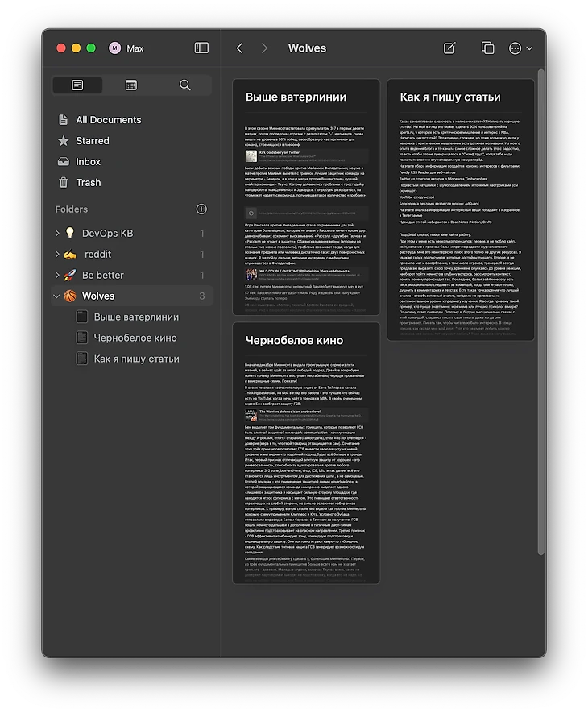
Task: Create a new document with compose icon
Action: point(449,48)
